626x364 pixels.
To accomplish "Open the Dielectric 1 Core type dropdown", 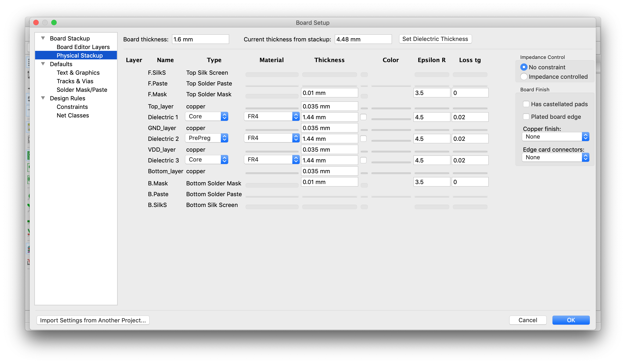I will coord(206,117).
